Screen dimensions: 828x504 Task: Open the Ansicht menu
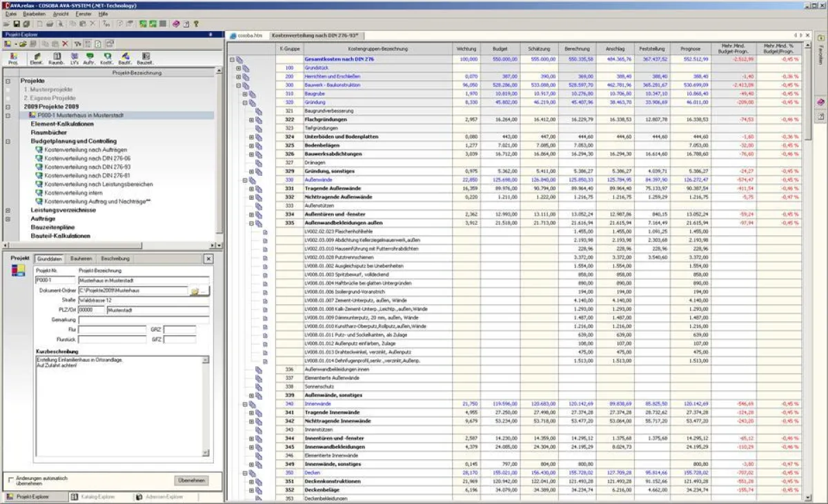click(60, 14)
